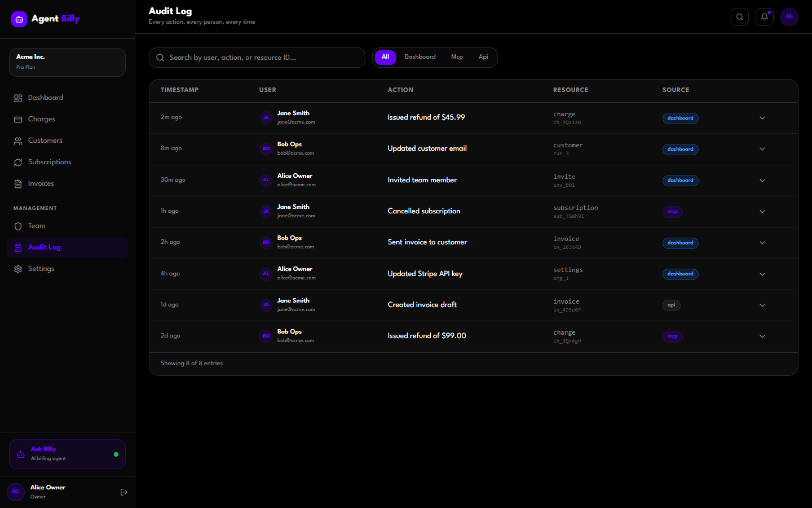Image resolution: width=812 pixels, height=508 pixels.
Task: Navigate to Invoices in the sidebar
Action: coord(41,183)
